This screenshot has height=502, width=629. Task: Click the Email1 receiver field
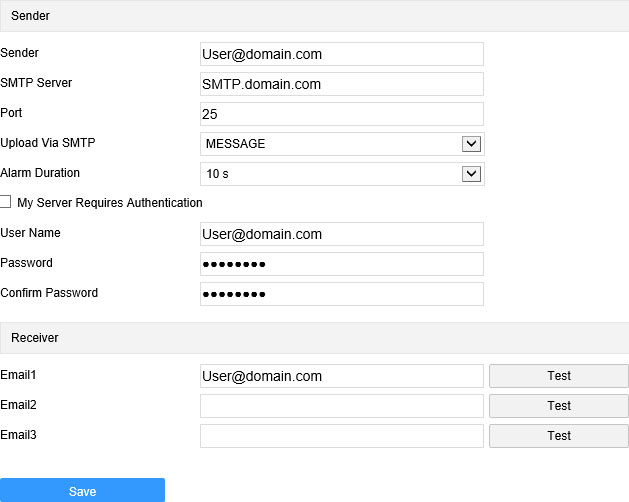(x=342, y=376)
